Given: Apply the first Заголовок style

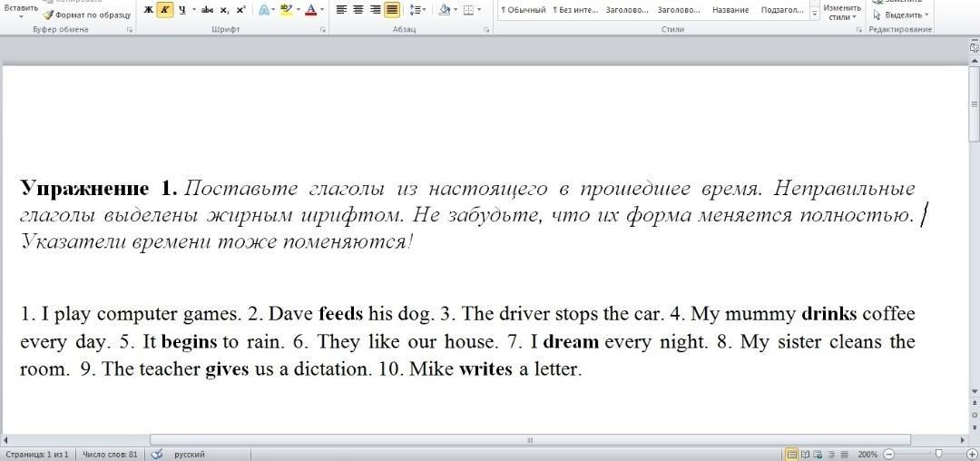Looking at the screenshot, I should tap(627, 10).
